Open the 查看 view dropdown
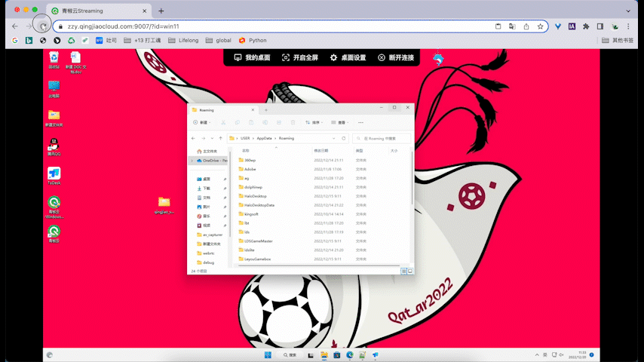The image size is (644, 362). 340,122
